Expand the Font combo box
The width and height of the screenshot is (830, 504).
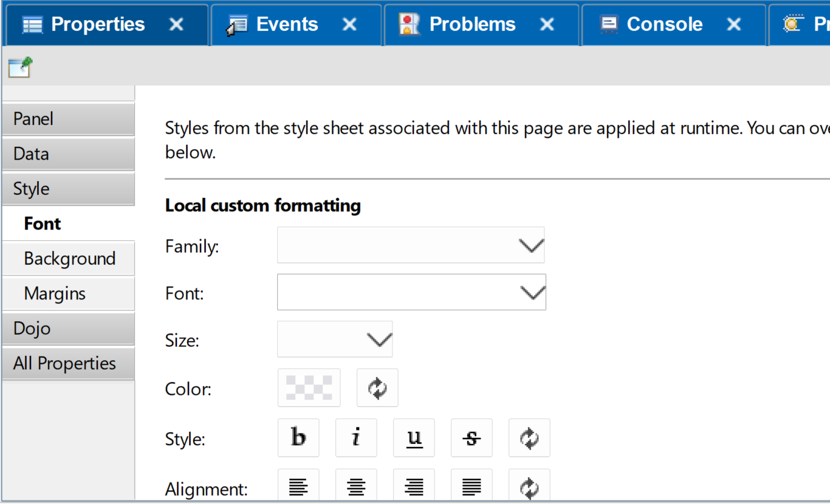click(411, 292)
